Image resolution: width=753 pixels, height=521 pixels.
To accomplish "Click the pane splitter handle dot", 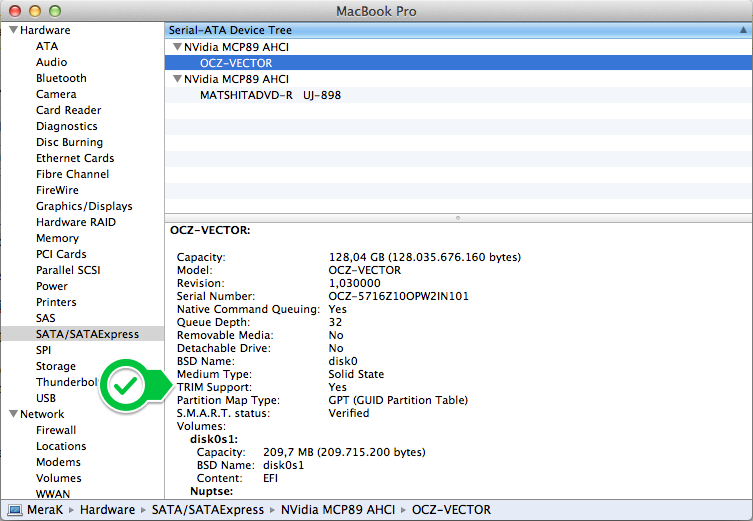I will (x=458, y=218).
